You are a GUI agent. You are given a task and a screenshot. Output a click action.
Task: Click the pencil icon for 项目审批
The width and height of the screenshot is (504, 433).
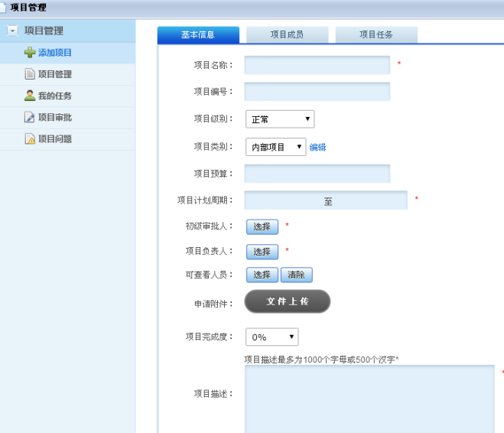click(30, 117)
